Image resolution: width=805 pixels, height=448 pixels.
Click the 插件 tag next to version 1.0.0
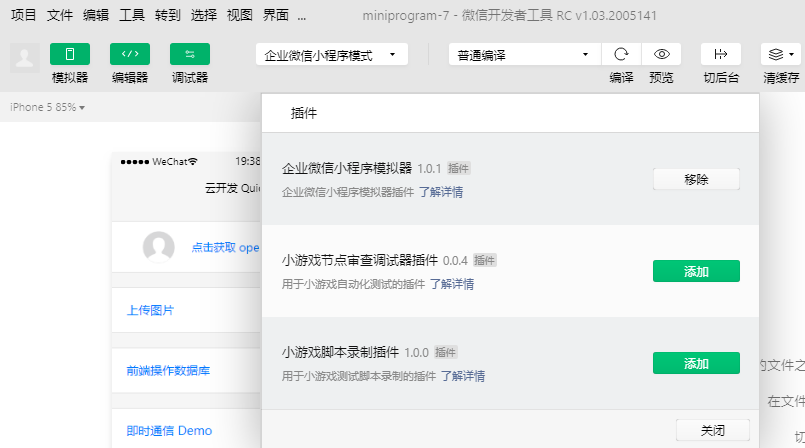point(445,352)
